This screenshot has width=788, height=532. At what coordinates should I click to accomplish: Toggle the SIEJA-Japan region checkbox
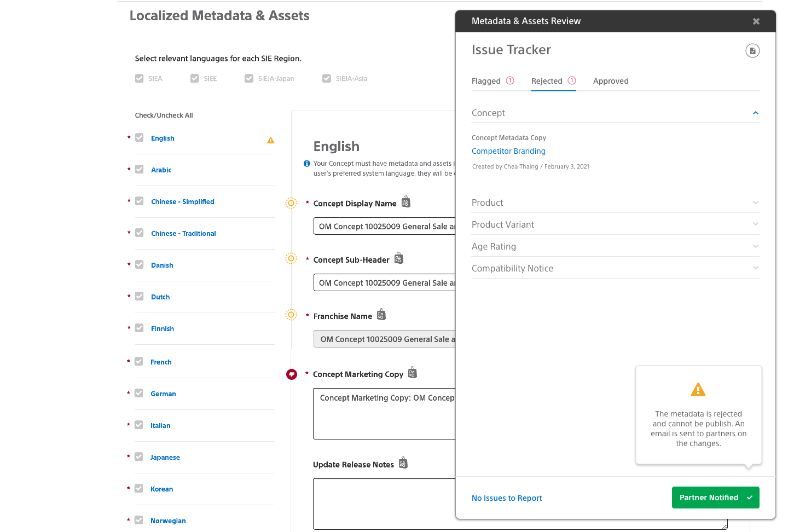click(249, 78)
